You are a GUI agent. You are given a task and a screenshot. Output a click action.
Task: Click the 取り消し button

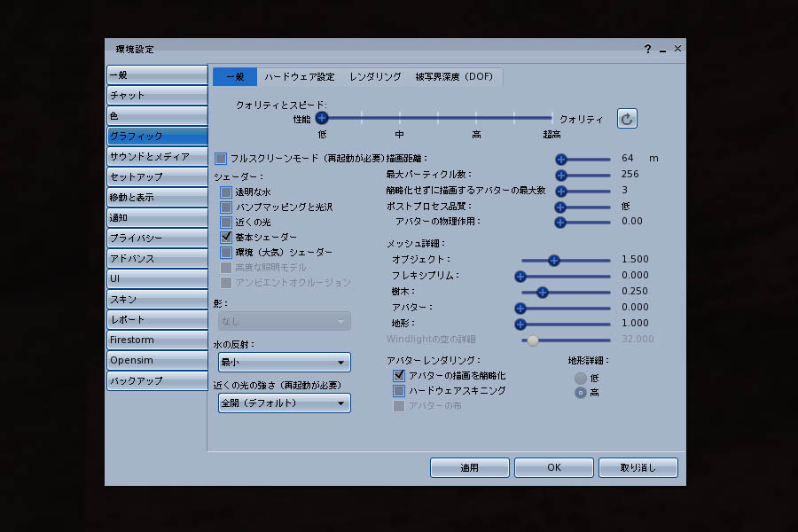point(638,467)
